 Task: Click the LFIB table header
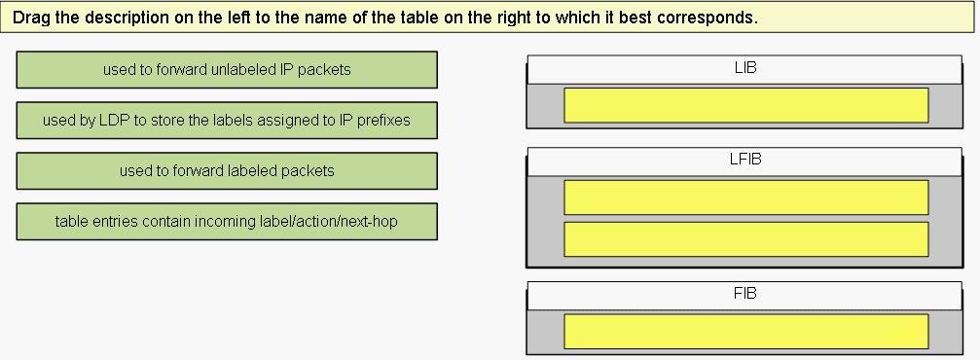pos(744,162)
